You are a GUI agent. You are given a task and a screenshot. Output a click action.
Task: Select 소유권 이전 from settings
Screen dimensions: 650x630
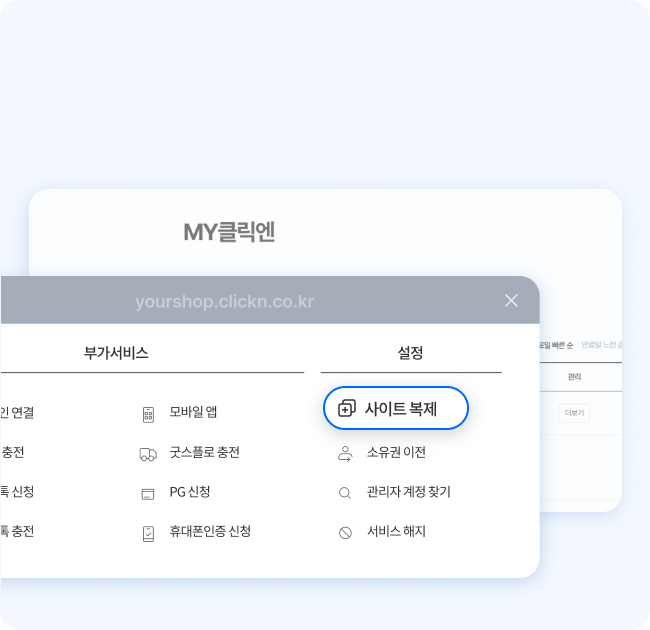396,452
